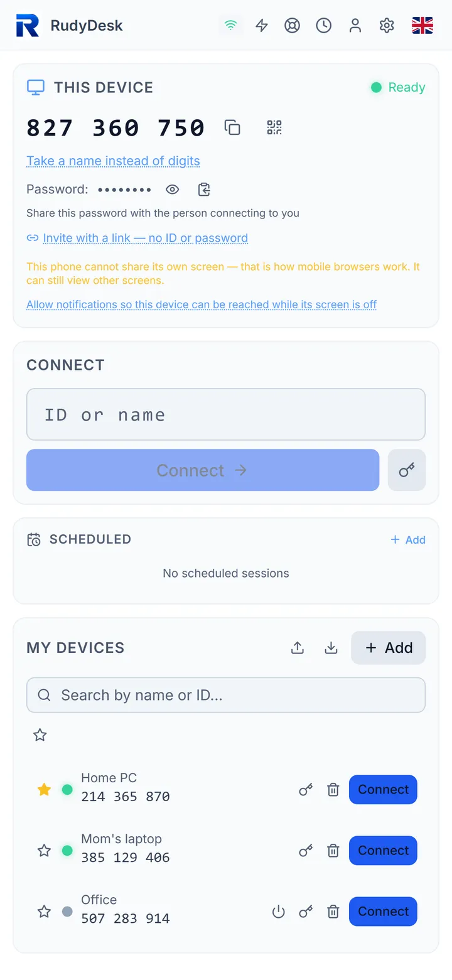This screenshot has width=452, height=980.
Task: Toggle the favorites-only star filter
Action: (40, 735)
